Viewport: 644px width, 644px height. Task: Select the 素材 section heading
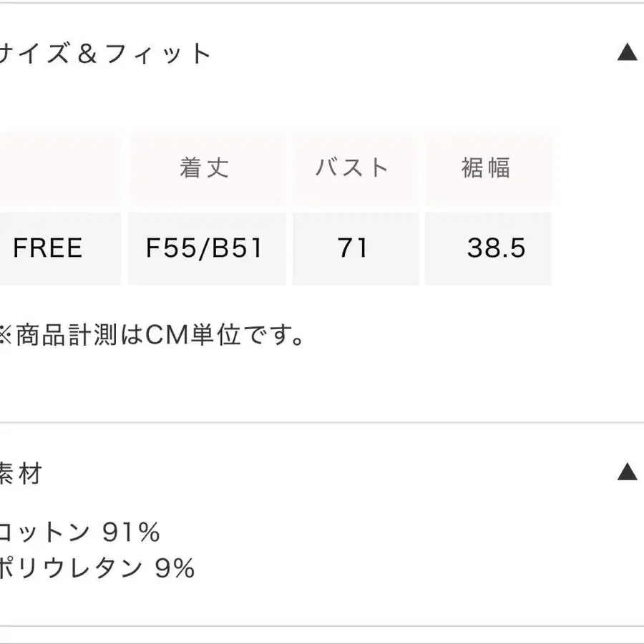(21, 473)
